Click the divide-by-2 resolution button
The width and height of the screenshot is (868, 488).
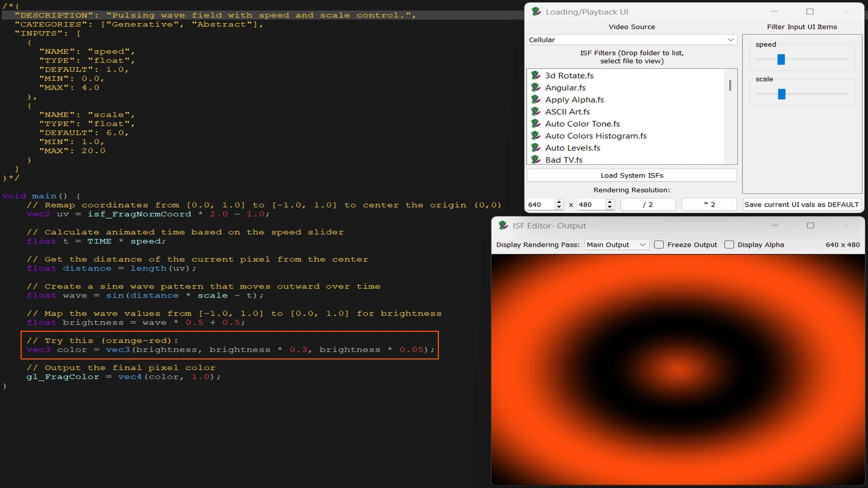pos(648,204)
